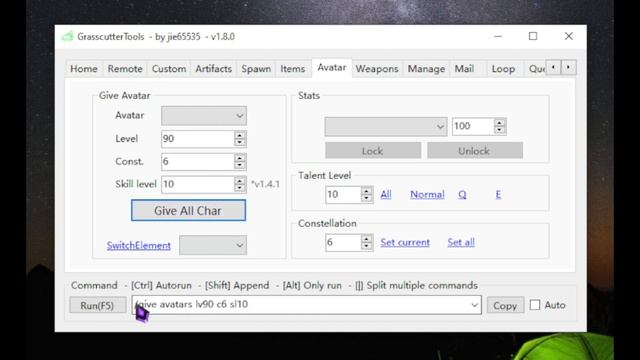Click the Normal talent link
Screen dimensions: 640x360
pyautogui.click(x=427, y=194)
